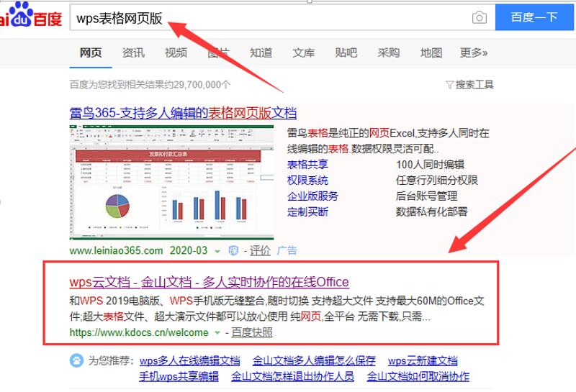Open wps云文档 - 金山文档 result title
Viewport: 576px width, 392px height.
[x=209, y=282]
